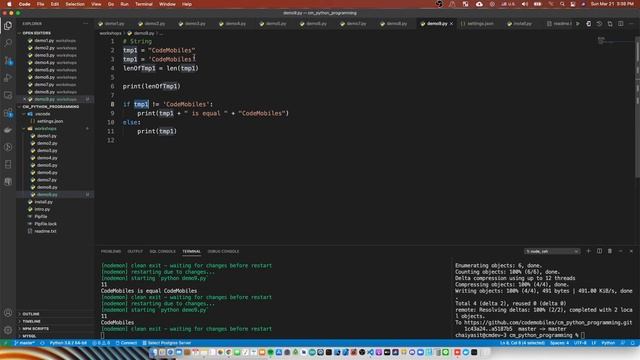
Task: Open the Search view in activity bar
Action: click(x=8, y=43)
